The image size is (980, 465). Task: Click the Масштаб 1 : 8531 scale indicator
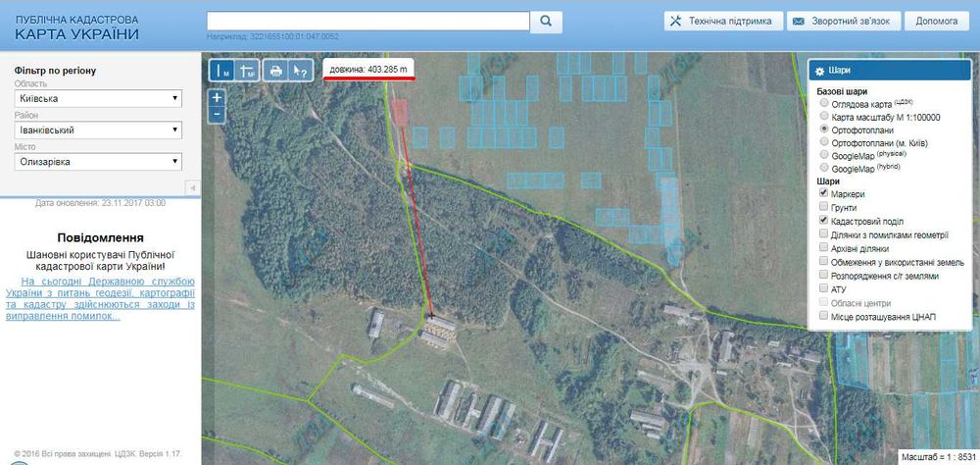pyautogui.click(x=939, y=457)
